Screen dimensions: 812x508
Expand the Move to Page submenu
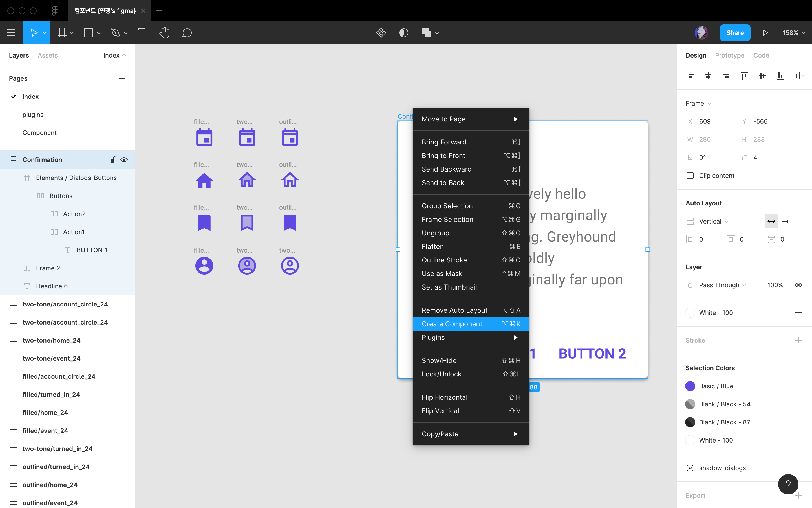(471, 119)
